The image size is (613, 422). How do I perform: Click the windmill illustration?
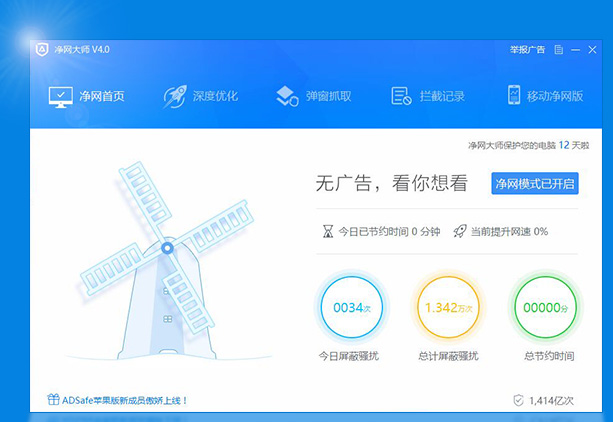[167, 261]
